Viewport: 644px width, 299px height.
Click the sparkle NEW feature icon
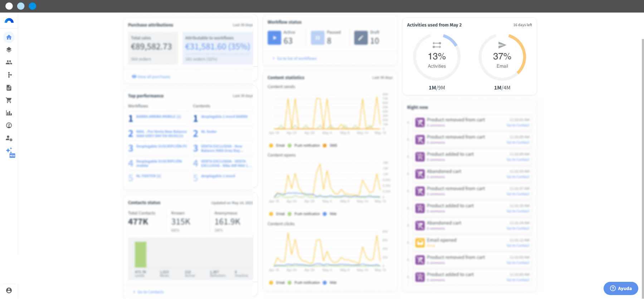[10, 152]
